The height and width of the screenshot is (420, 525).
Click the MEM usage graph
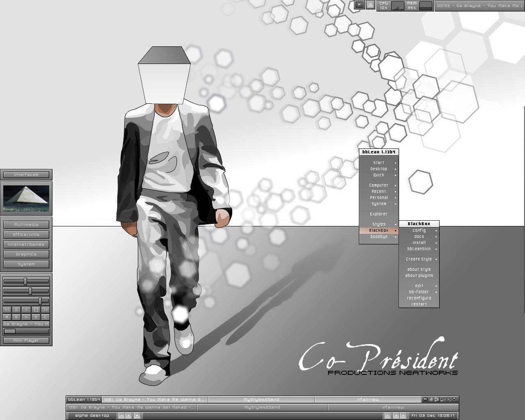click(426, 6)
